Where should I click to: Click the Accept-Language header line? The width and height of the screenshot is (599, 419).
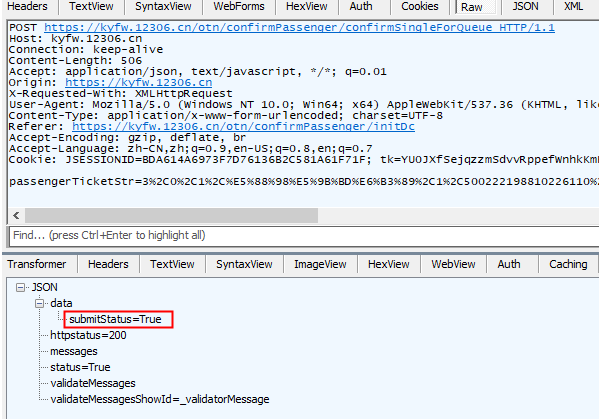point(190,149)
